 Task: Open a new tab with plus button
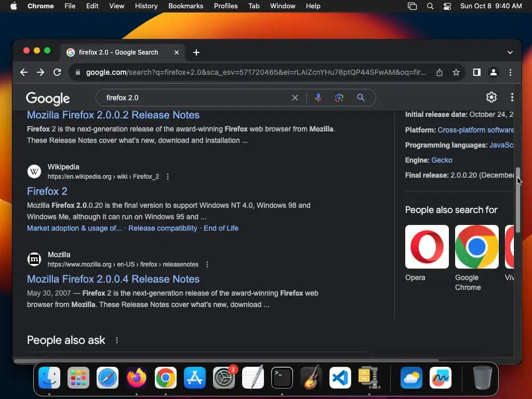tap(196, 52)
